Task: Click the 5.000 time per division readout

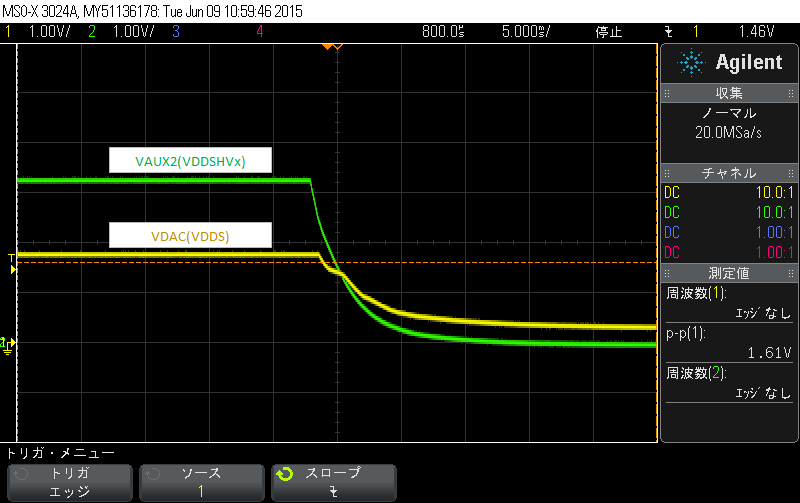Action: coord(526,32)
